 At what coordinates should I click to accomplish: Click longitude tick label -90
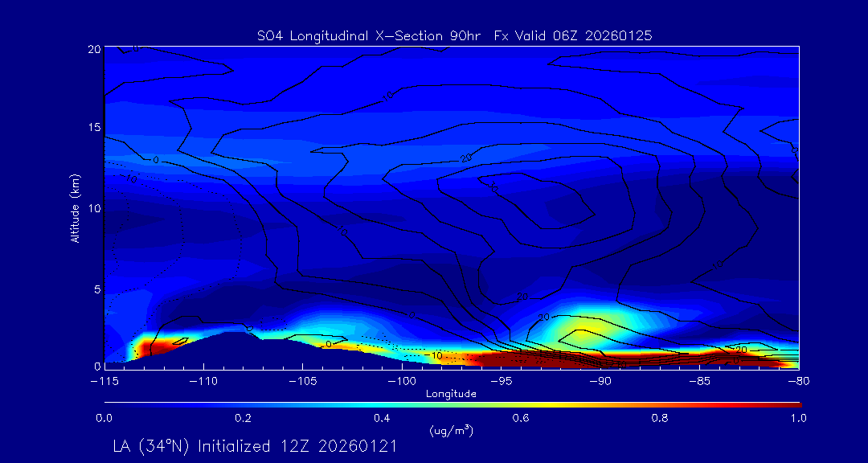(600, 382)
